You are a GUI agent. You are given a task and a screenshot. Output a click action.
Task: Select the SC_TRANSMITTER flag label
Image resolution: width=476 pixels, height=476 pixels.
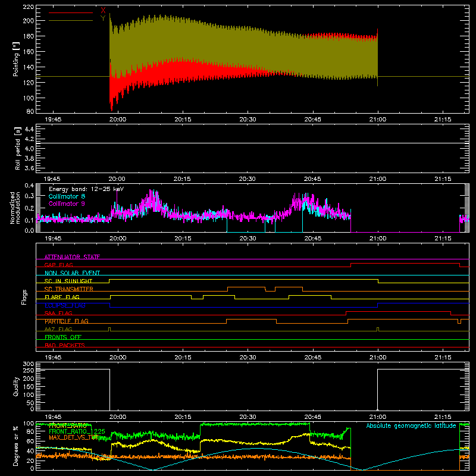[x=69, y=289]
